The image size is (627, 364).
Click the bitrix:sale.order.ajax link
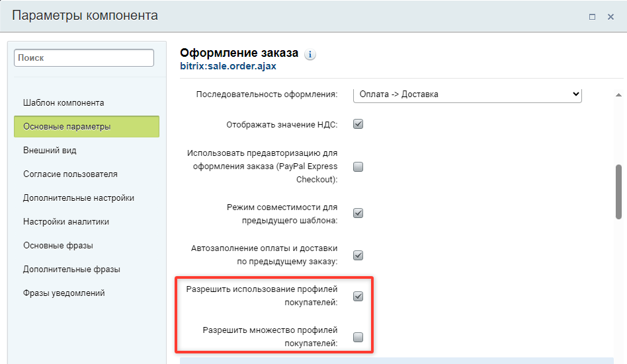[228, 66]
